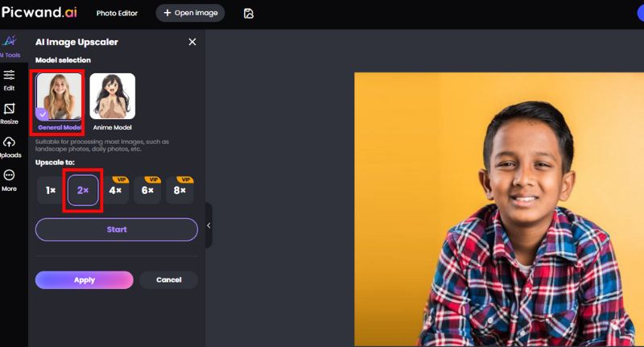
Task: Select the General Model thumbnail
Action: [60, 99]
